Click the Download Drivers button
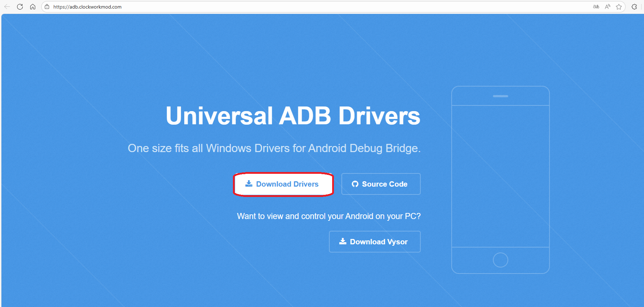644x307 pixels. 283,184
